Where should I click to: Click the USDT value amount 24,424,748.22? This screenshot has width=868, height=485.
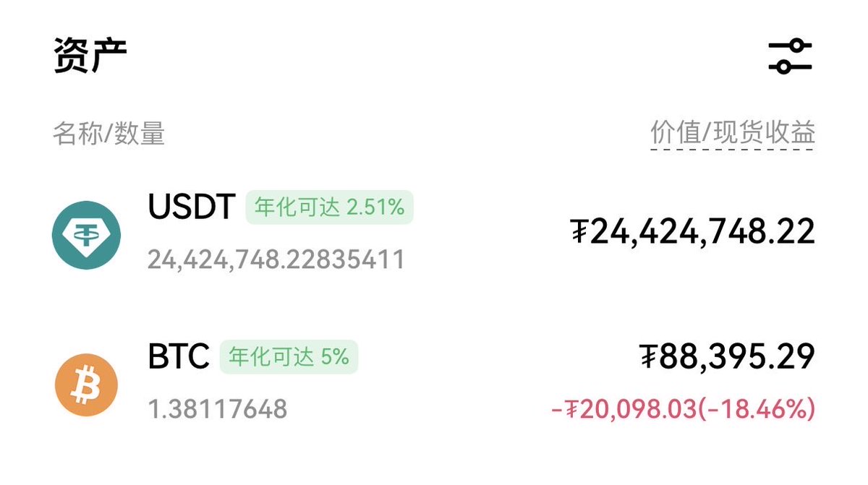point(702,232)
